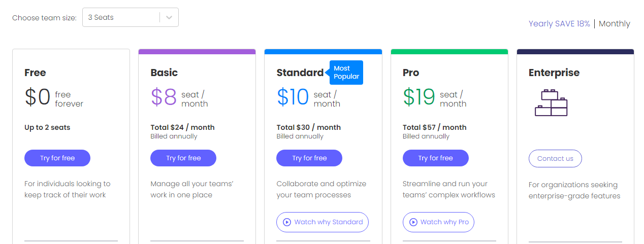Click play icon in Watch why Standard
The height and width of the screenshot is (244, 644).
pos(287,222)
